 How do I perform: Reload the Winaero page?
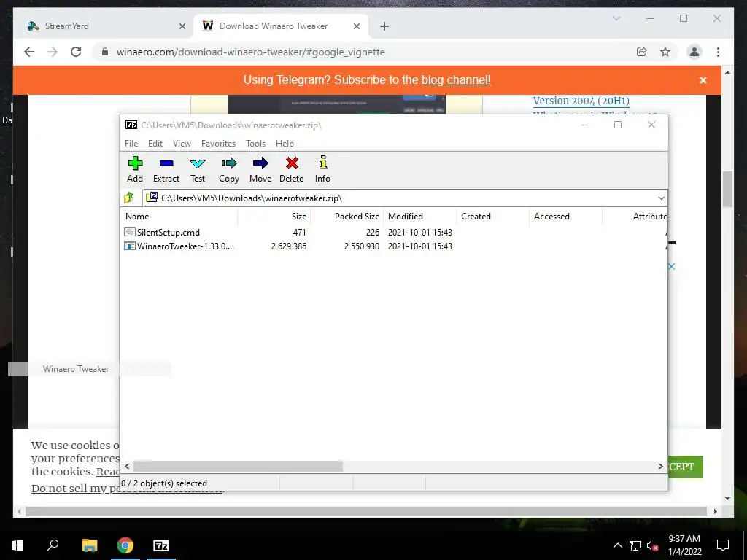click(x=76, y=52)
